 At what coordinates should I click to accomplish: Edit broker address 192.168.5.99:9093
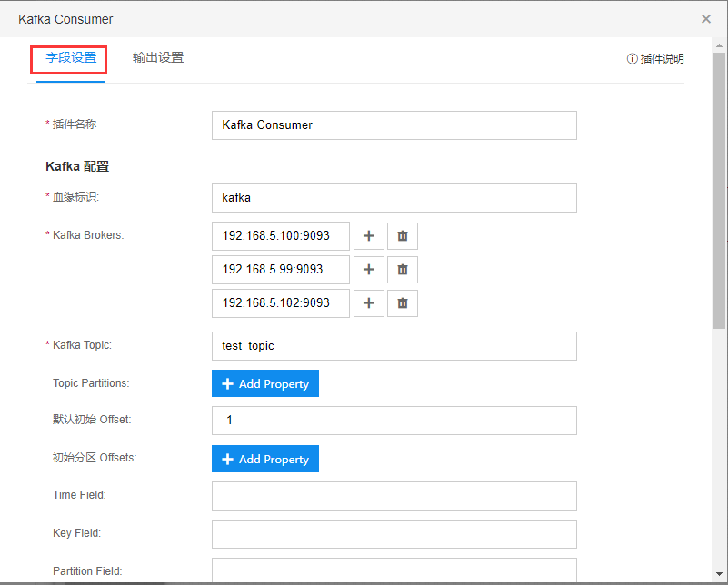281,270
